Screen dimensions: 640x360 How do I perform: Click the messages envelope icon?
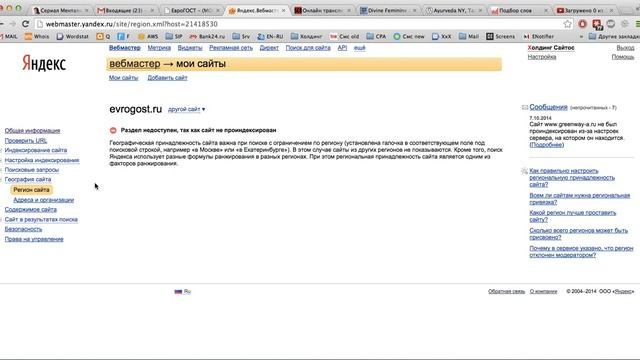coord(524,107)
